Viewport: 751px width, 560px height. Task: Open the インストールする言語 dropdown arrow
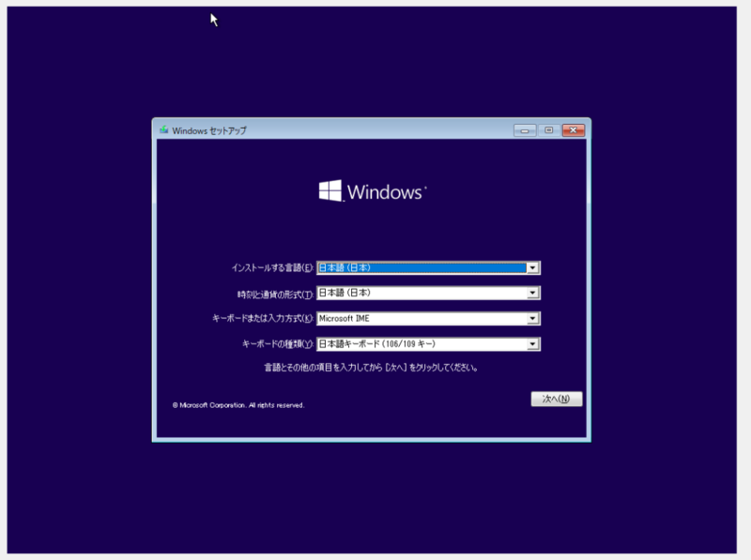[x=532, y=268]
